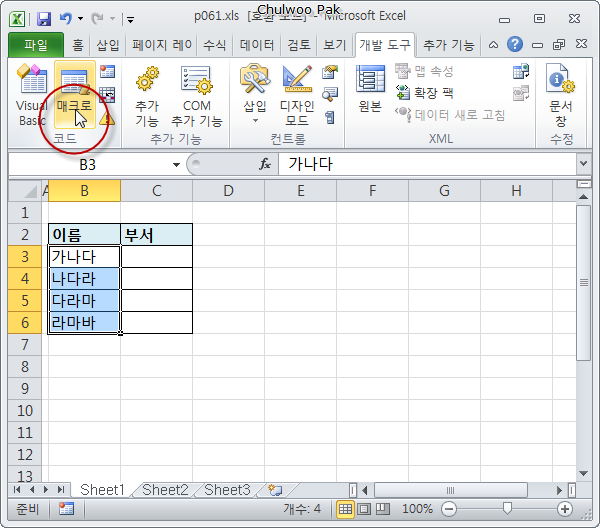Expand the formula bar
The width and height of the screenshot is (600, 528).
click(582, 164)
